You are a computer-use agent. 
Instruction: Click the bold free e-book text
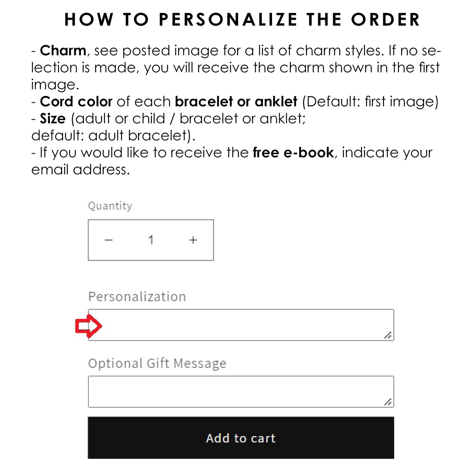[x=293, y=152]
